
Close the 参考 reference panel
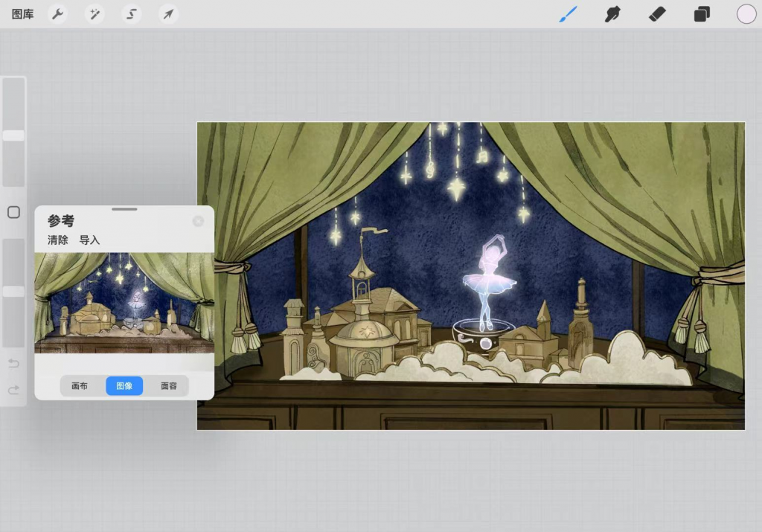click(x=198, y=221)
